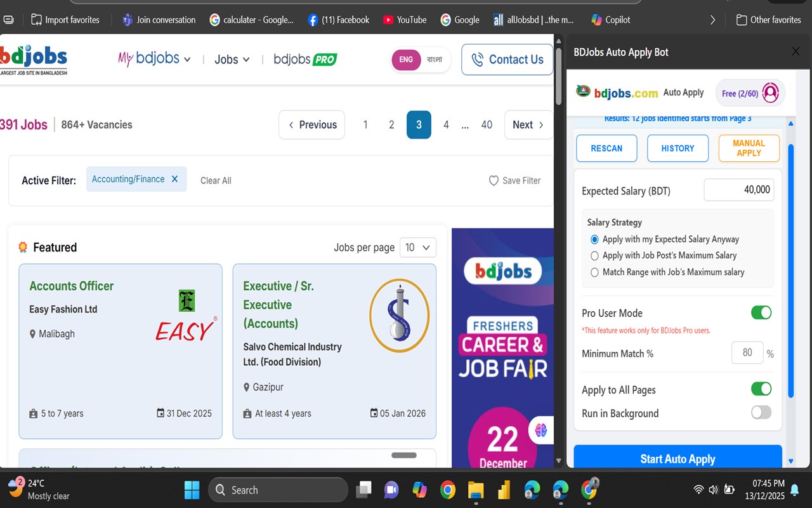
Task: Open File Explorer from the taskbar
Action: [x=476, y=490]
